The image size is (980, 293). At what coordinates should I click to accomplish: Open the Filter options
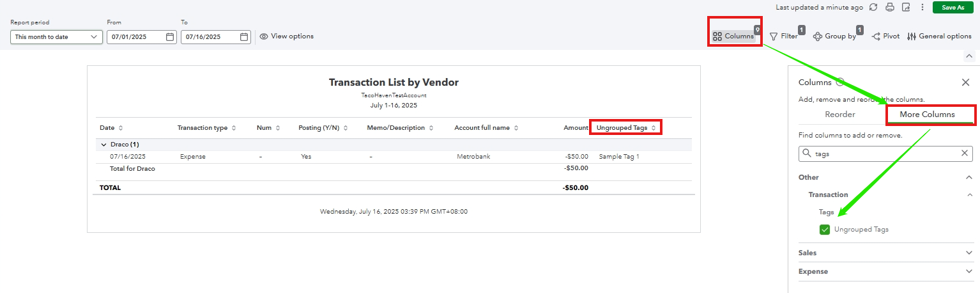pyautogui.click(x=784, y=36)
